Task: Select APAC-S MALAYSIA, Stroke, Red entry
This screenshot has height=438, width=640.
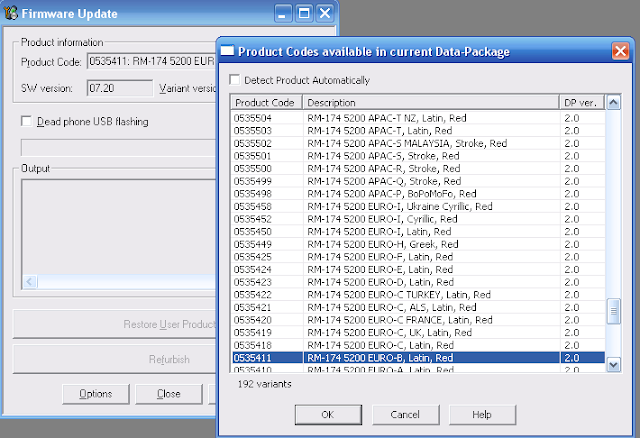Action: [418, 143]
